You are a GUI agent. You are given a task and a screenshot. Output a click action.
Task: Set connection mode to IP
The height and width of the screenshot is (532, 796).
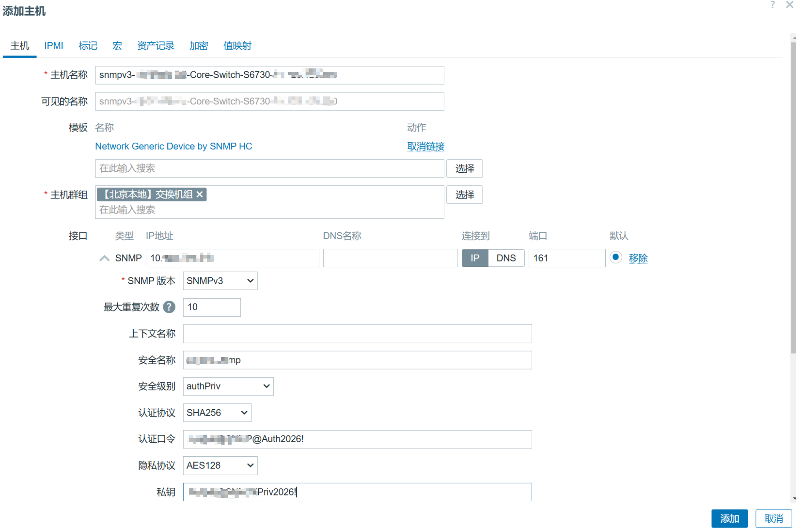(475, 258)
